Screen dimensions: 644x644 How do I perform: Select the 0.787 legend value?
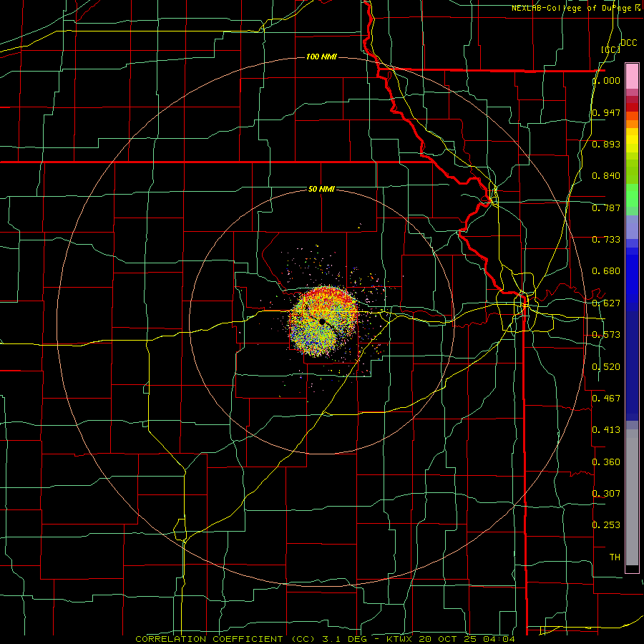[606, 208]
